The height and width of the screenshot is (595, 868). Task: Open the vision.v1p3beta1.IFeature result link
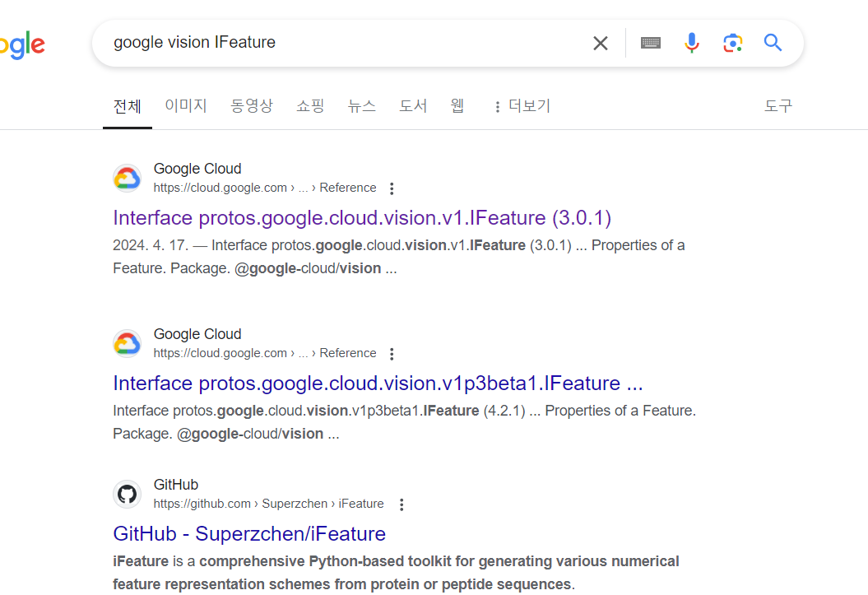click(378, 383)
